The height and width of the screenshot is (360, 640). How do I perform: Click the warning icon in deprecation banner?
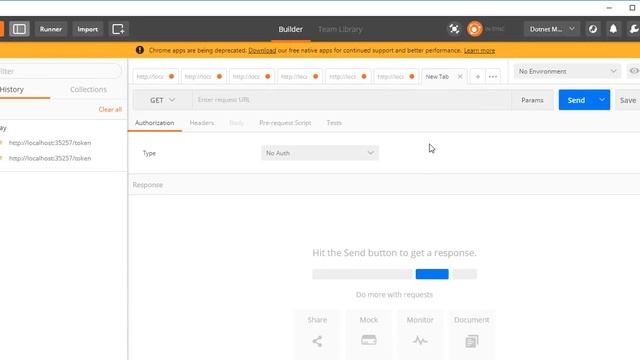[x=140, y=50]
